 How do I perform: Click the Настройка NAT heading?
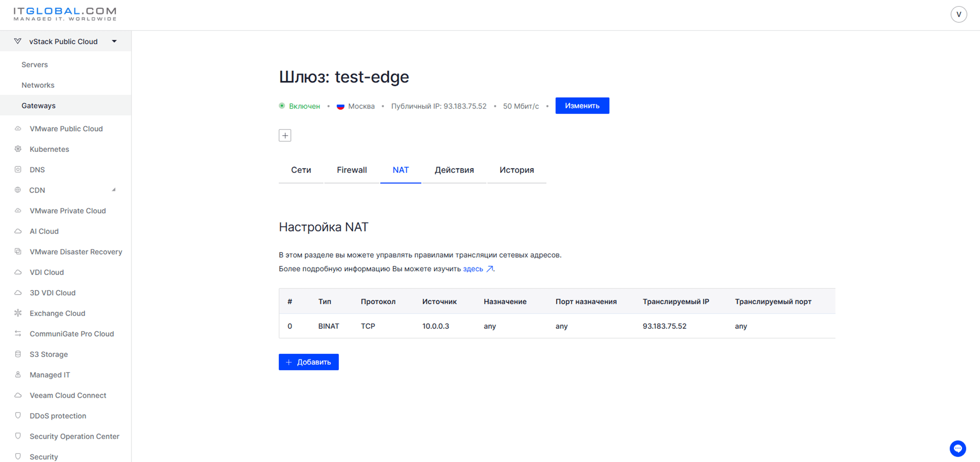coord(323,227)
